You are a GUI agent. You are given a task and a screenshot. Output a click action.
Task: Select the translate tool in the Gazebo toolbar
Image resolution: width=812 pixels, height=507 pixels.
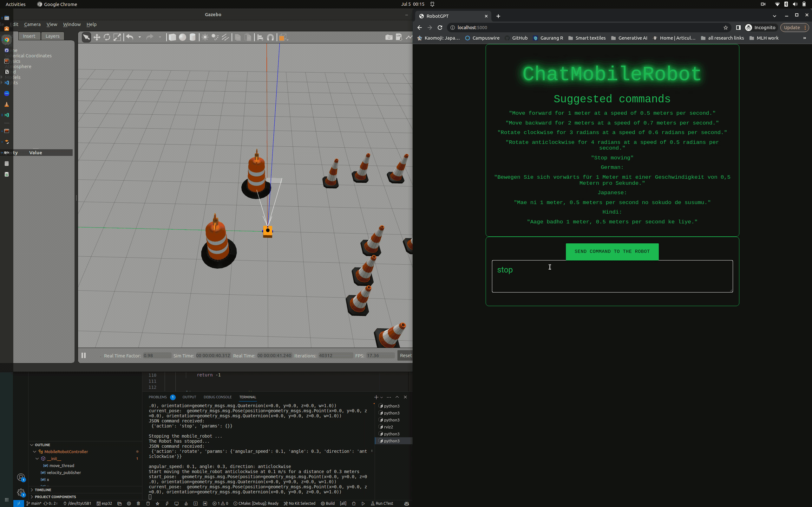click(97, 37)
